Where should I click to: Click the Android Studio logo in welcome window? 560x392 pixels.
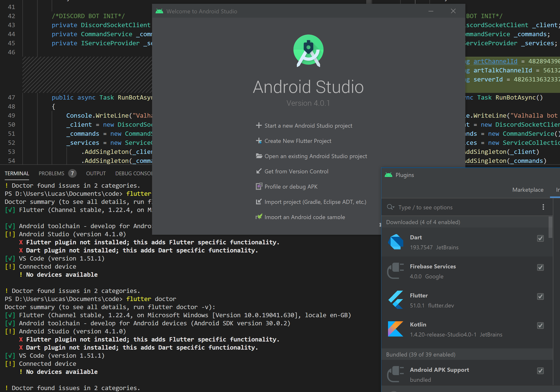point(308,50)
